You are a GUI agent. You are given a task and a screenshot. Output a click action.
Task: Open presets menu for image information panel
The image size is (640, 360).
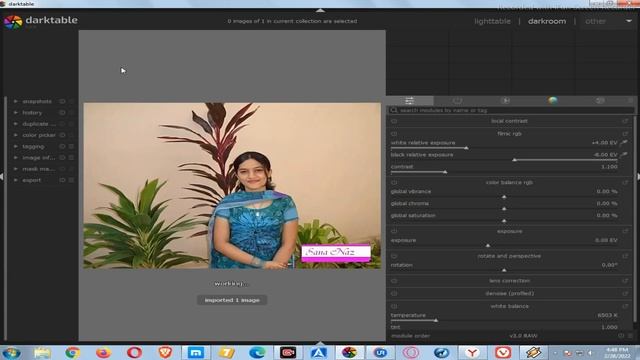pyautogui.click(x=71, y=158)
